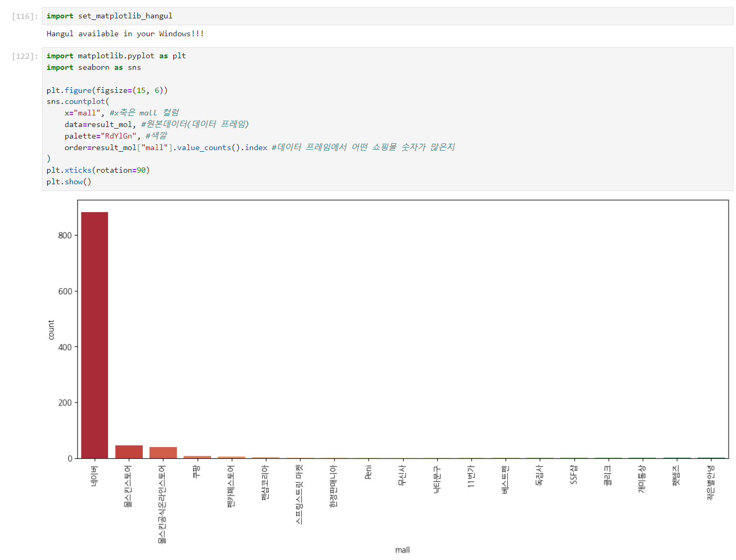Click the 'import matplotlib.pyplot as plt' line

click(x=116, y=56)
